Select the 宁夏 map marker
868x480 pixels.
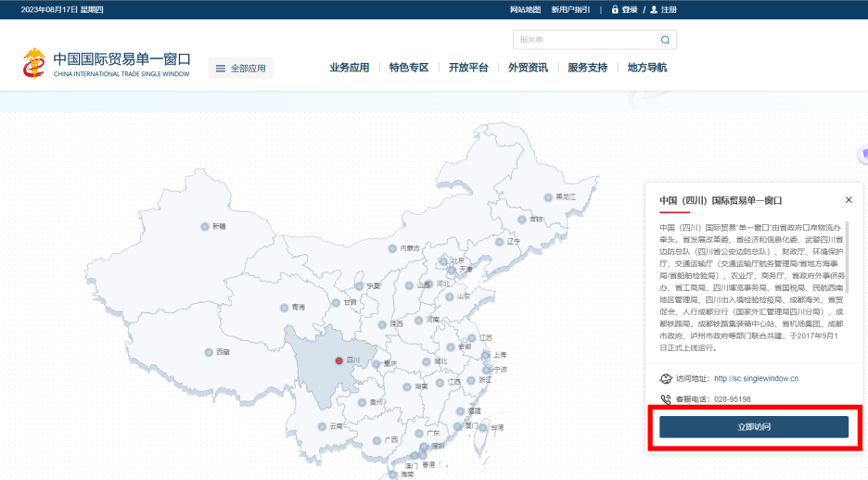coord(359,286)
